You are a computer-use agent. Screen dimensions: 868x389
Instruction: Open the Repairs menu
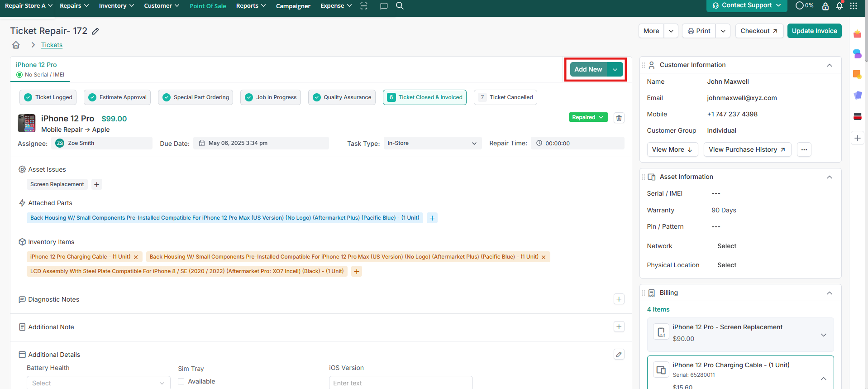74,6
